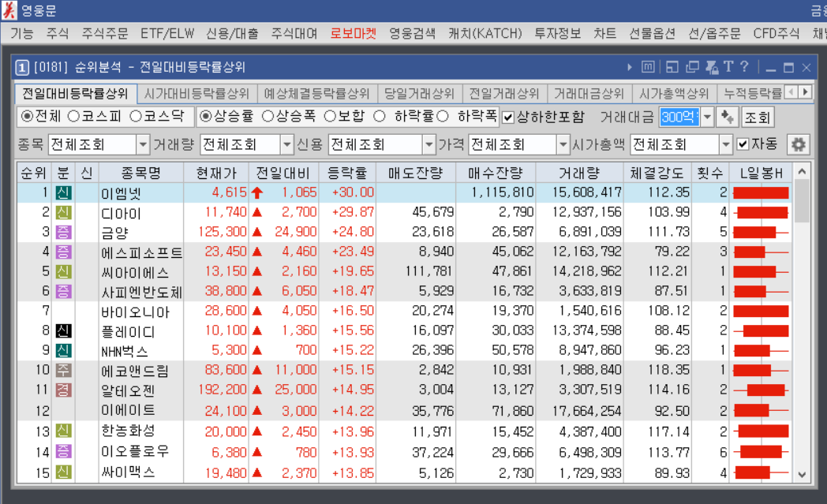Click the black 신 badge in 플레이디 row
This screenshot has height=504, width=827.
(63, 331)
